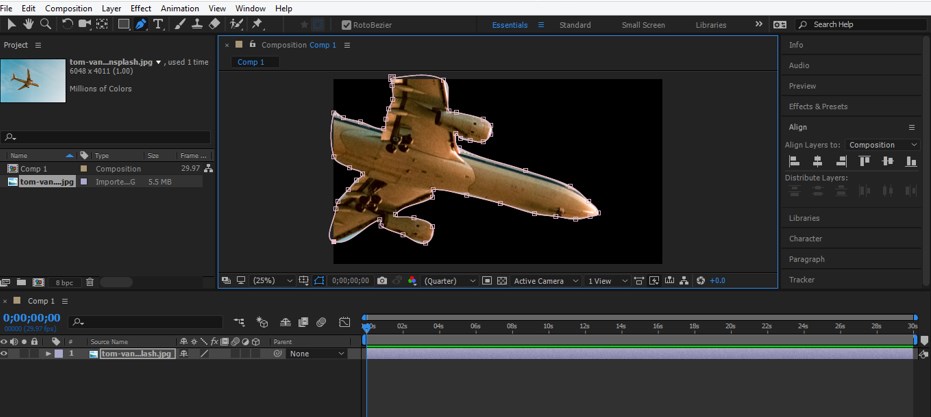Viewport: 931px width, 417px height.
Task: Select the Roto Brush tool
Action: pos(236,24)
